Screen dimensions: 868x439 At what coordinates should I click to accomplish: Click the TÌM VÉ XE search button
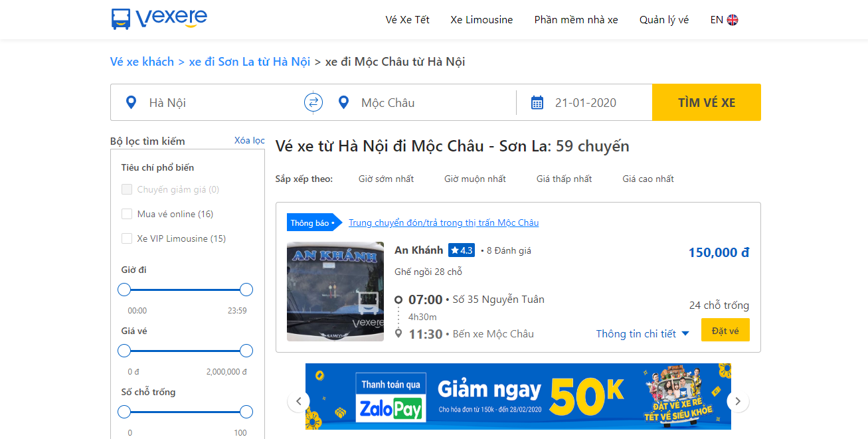pyautogui.click(x=707, y=102)
